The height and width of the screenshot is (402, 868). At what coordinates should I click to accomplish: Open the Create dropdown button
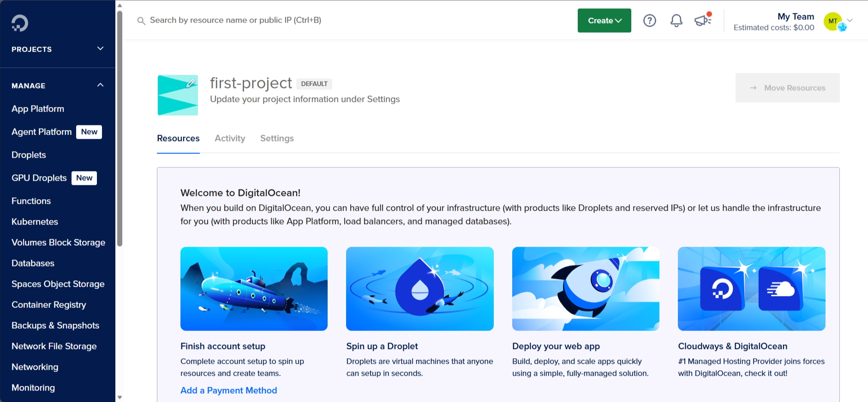[x=605, y=20]
